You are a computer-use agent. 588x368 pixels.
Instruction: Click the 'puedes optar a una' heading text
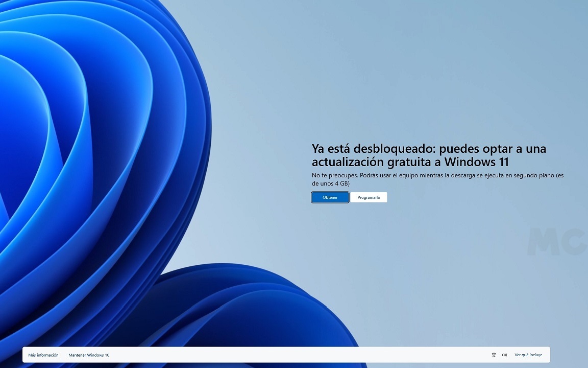(493, 149)
